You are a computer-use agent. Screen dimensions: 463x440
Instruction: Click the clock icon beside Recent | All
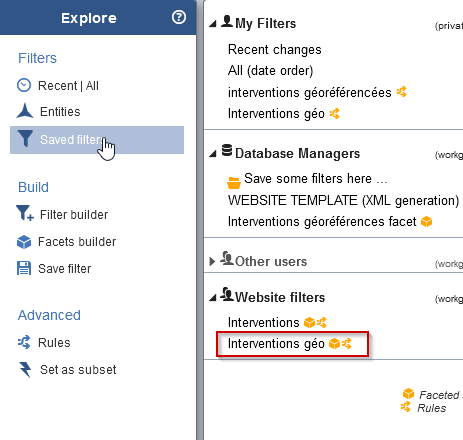click(x=24, y=85)
